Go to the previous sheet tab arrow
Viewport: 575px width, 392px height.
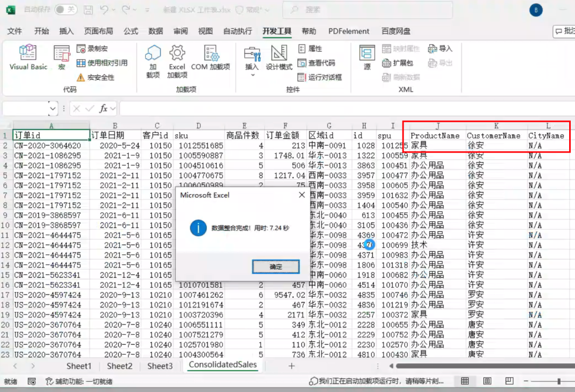click(x=15, y=365)
